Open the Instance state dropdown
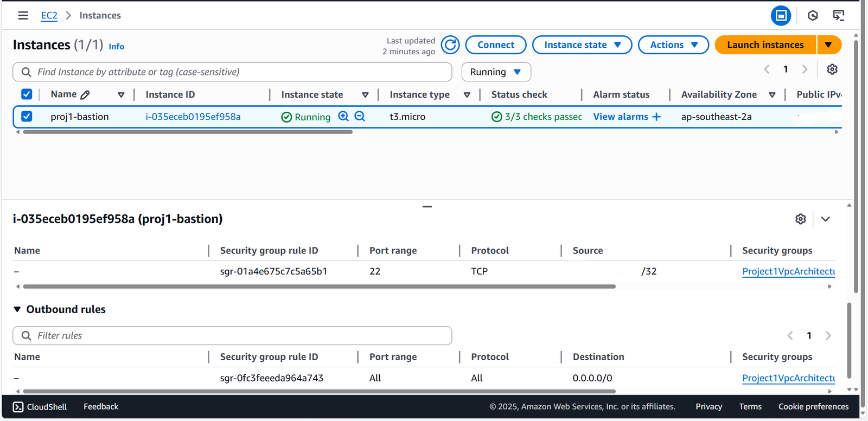 [x=582, y=45]
